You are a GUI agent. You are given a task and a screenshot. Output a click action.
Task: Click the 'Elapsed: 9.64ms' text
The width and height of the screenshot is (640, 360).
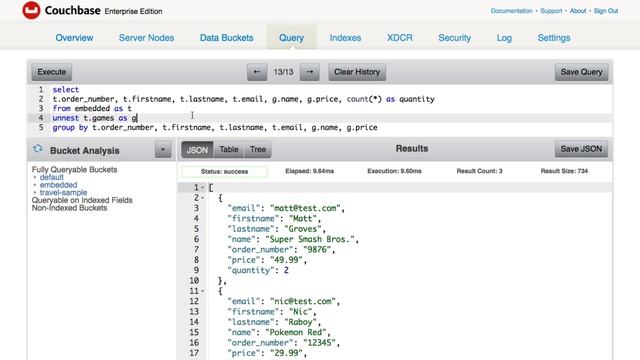pos(309,171)
